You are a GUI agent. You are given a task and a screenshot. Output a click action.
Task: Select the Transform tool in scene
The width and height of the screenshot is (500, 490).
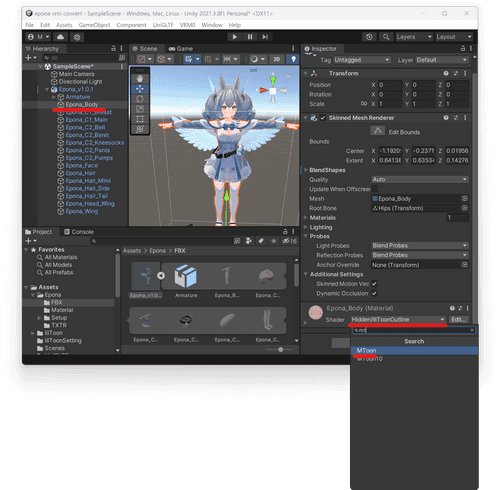140,129
